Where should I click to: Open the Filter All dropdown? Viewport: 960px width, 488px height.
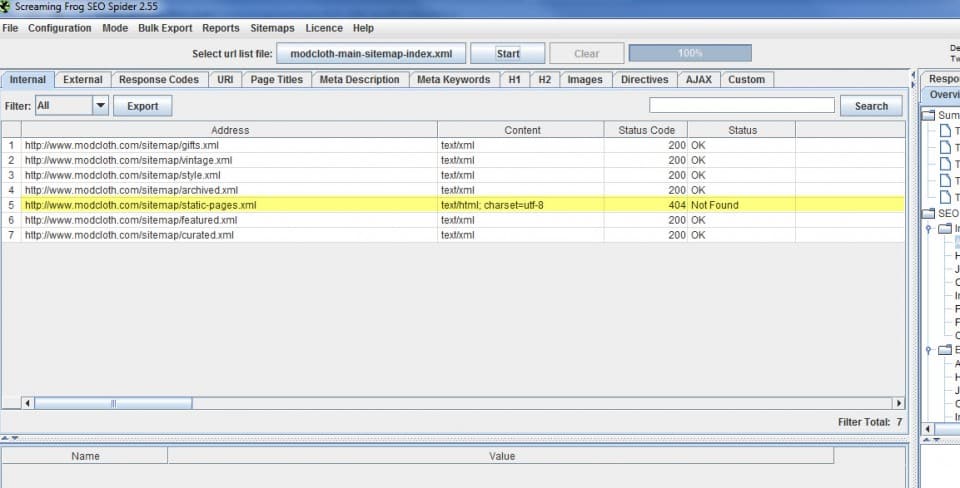[x=72, y=106]
